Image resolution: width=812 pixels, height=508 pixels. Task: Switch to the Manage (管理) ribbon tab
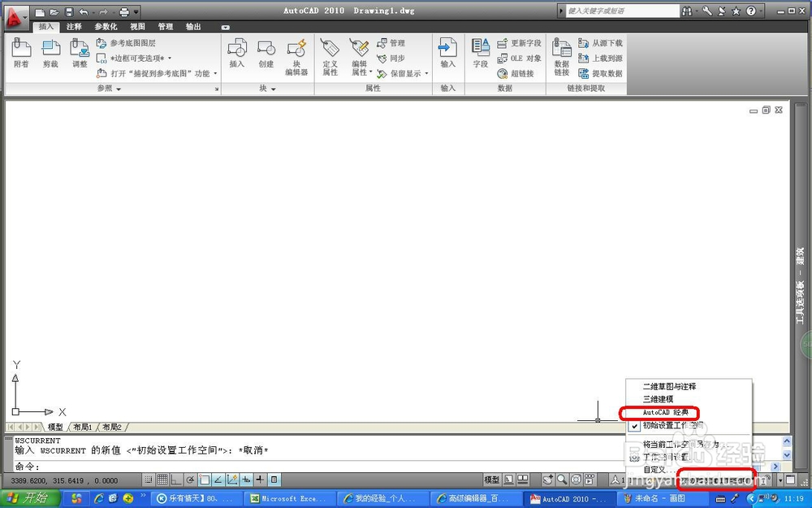[x=165, y=27]
